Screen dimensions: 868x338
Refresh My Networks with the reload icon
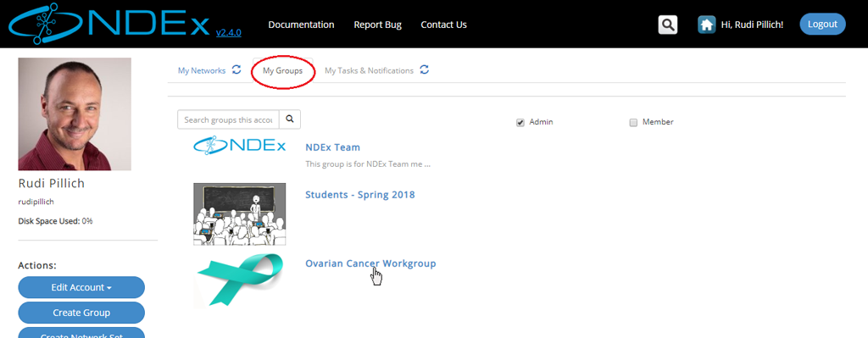[236, 69]
